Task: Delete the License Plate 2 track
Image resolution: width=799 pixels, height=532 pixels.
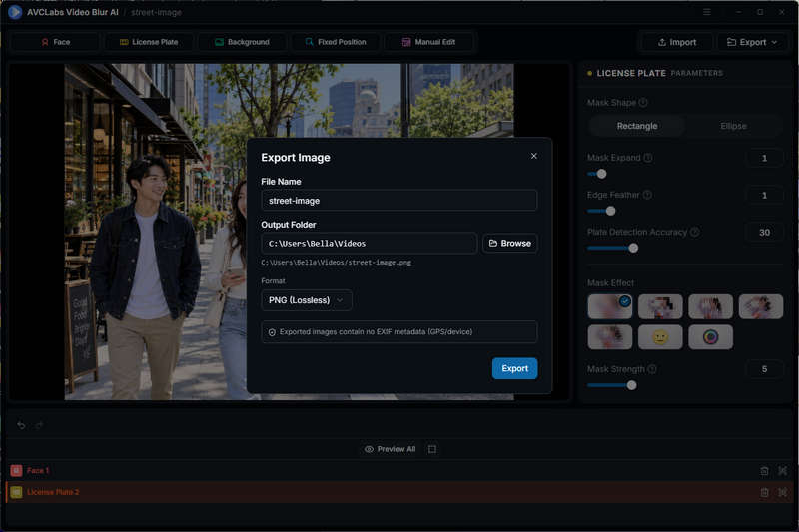Action: [x=764, y=492]
